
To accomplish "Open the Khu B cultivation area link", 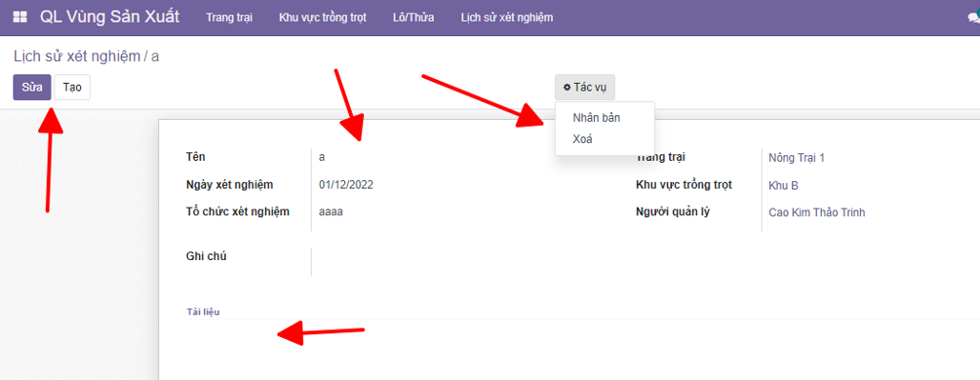I will pyautogui.click(x=783, y=186).
